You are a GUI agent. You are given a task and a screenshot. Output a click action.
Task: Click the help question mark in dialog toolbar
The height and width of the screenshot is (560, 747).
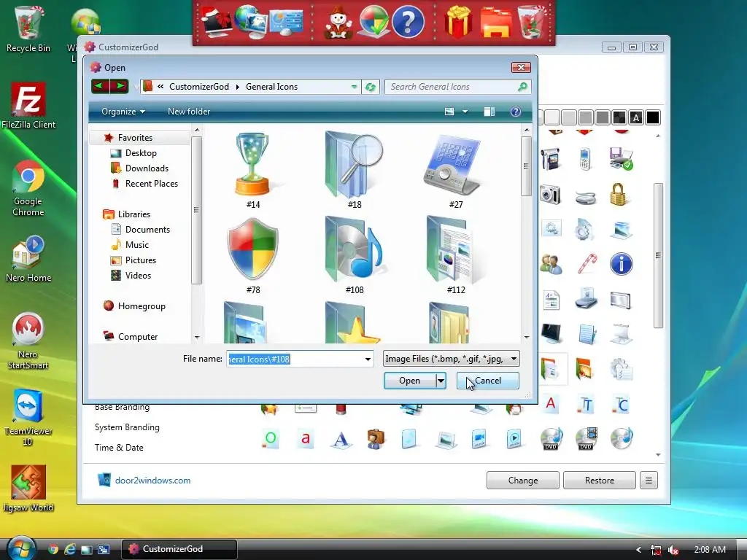pyautogui.click(x=516, y=112)
